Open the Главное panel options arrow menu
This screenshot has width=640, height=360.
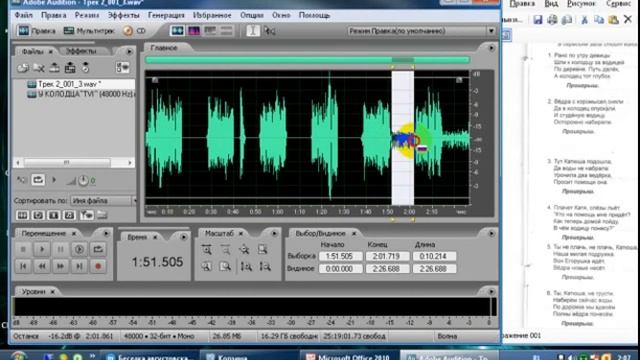point(491,48)
